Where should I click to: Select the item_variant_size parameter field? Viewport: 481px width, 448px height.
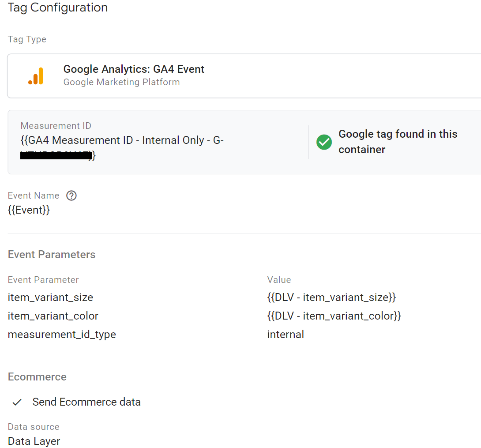50,297
